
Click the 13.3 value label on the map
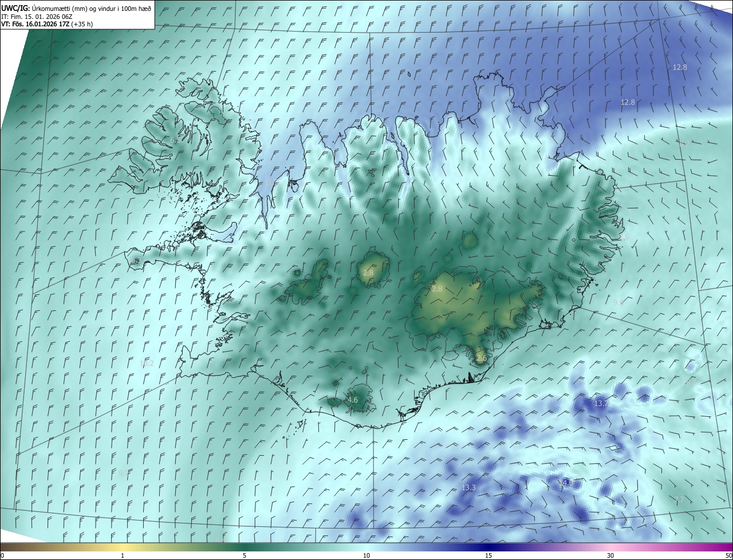tap(468, 488)
